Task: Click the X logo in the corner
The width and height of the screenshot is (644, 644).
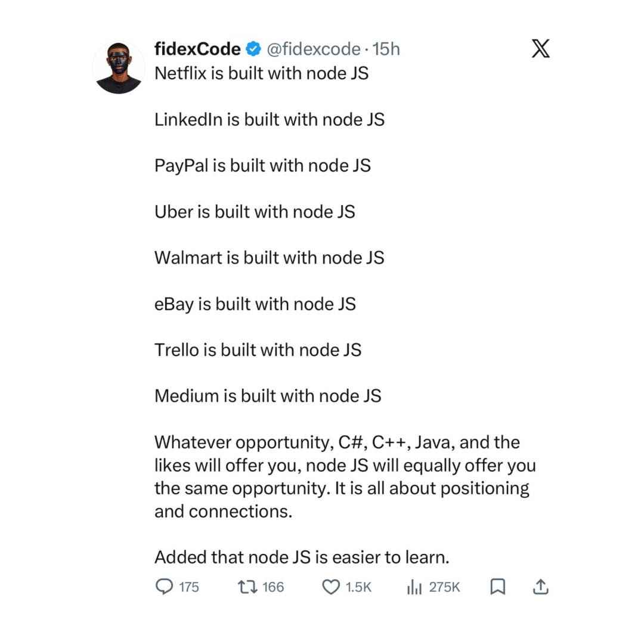Action: [540, 48]
